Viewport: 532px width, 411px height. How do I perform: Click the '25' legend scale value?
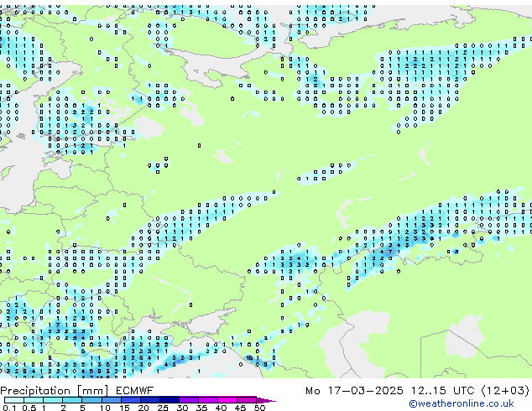click(x=163, y=408)
